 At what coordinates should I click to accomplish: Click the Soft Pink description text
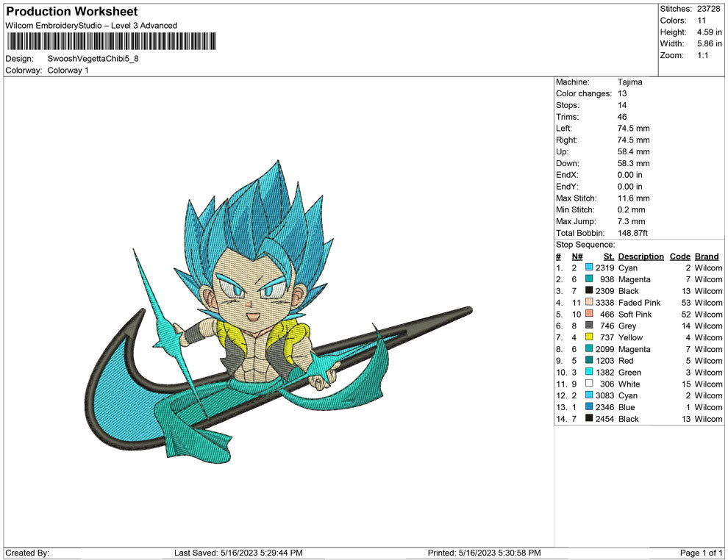pyautogui.click(x=635, y=314)
